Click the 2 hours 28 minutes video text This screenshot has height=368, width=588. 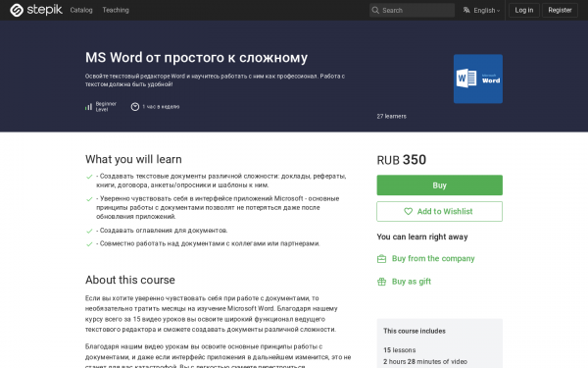[x=425, y=361]
